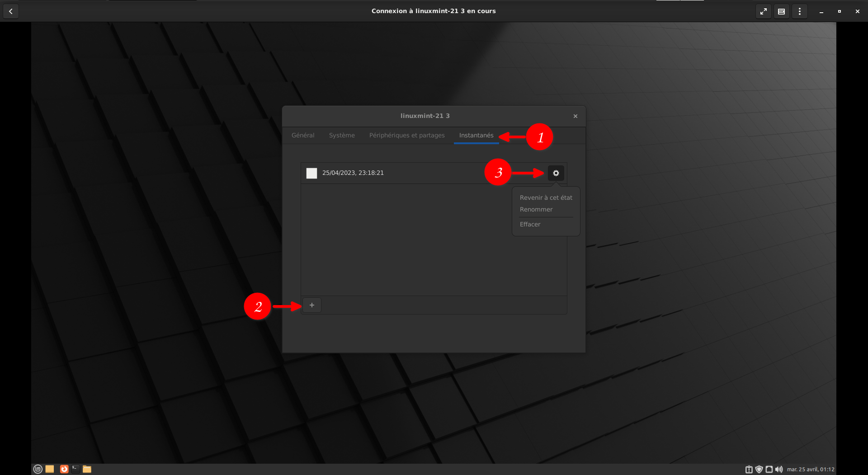
Task: Click the clipboard tray icon
Action: click(749, 470)
